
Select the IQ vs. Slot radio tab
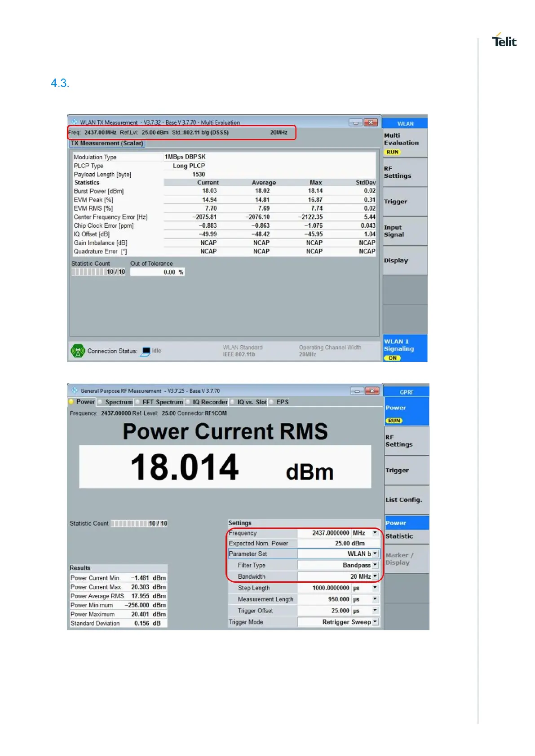[x=248, y=402]
